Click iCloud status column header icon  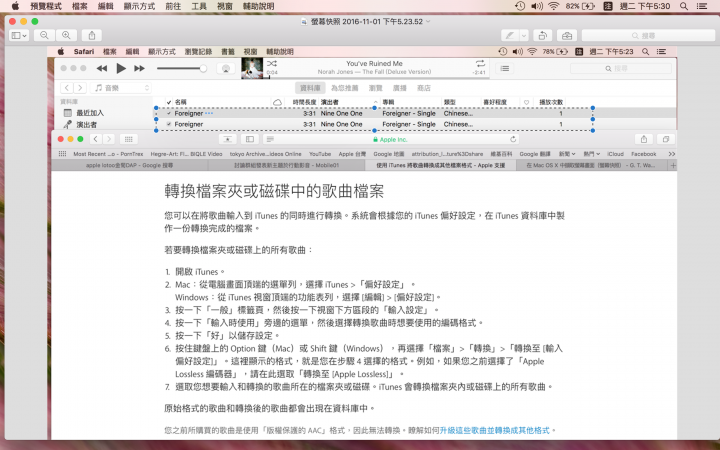277,102
